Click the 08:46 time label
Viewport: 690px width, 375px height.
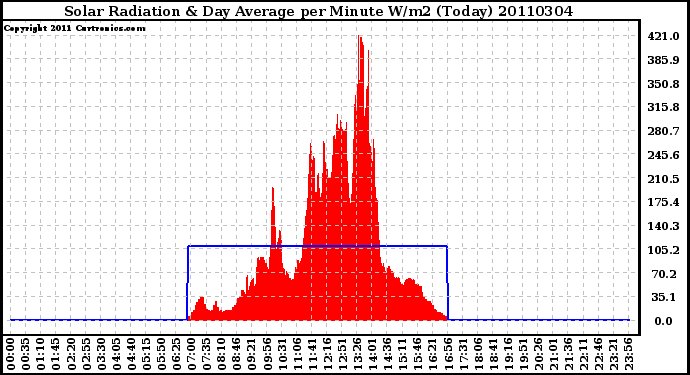(237, 354)
